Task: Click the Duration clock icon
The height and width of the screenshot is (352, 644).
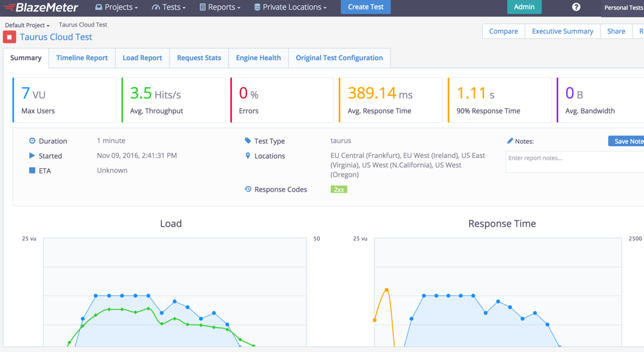Action: (32, 141)
